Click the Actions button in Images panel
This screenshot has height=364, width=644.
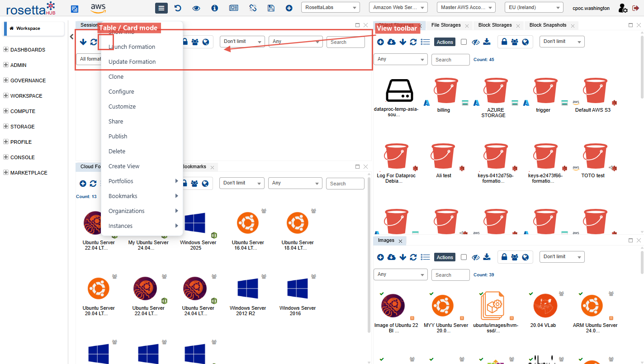click(445, 257)
